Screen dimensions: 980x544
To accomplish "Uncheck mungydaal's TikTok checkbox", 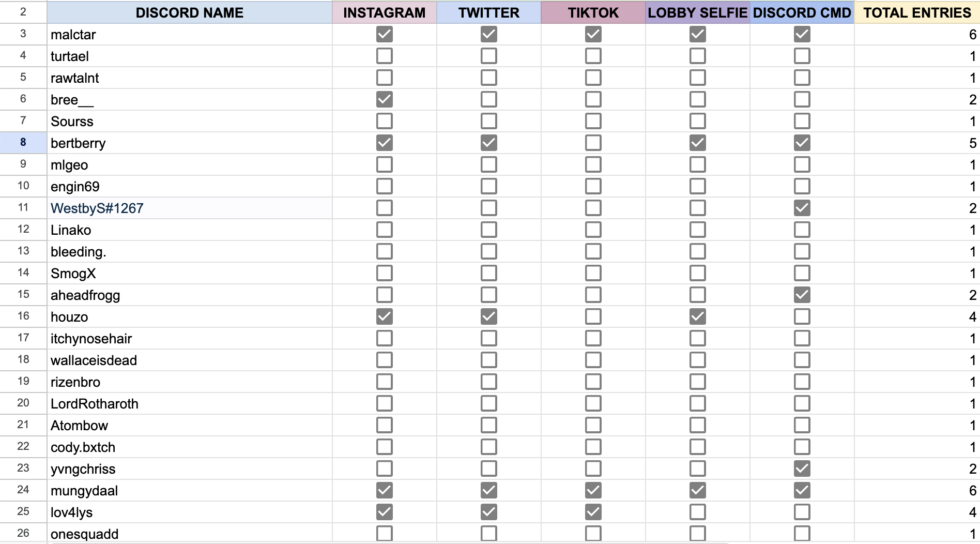I will 593,490.
